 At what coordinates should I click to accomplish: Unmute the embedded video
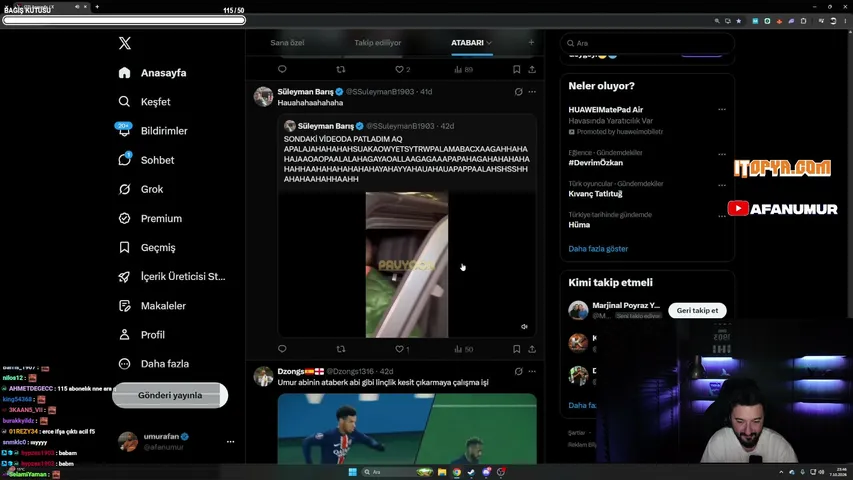pos(524,327)
